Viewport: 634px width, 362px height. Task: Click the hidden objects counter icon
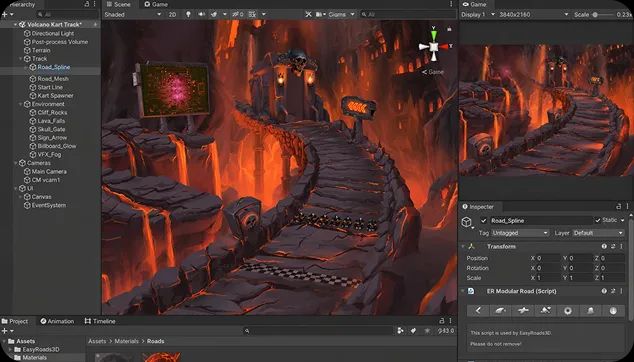(238, 14)
